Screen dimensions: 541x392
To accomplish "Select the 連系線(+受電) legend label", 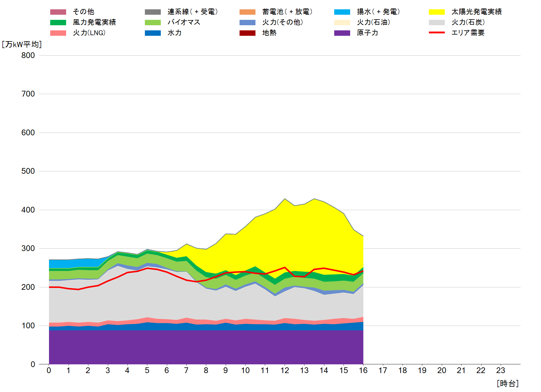I will [x=193, y=12].
